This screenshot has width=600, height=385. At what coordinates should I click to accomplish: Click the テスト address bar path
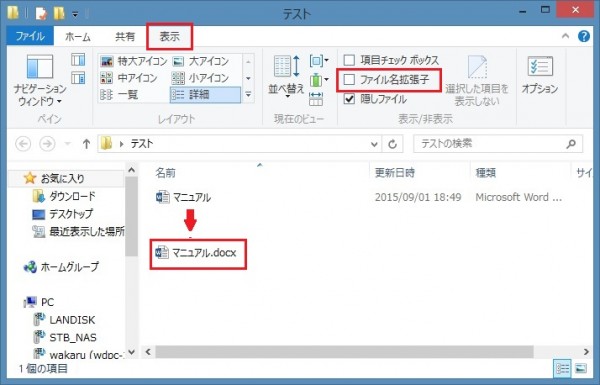(x=142, y=144)
